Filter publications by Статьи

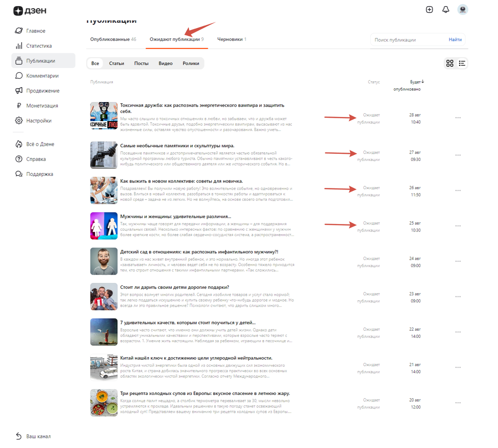pyautogui.click(x=117, y=63)
